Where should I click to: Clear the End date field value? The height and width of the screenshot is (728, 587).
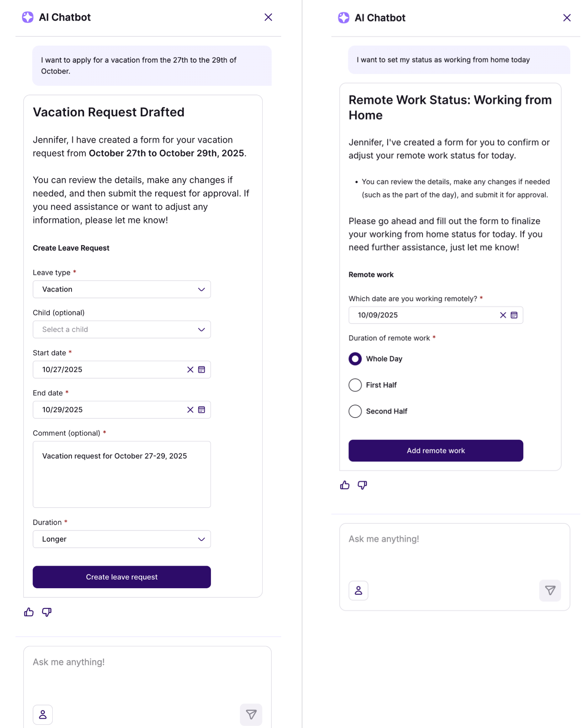[x=190, y=410]
